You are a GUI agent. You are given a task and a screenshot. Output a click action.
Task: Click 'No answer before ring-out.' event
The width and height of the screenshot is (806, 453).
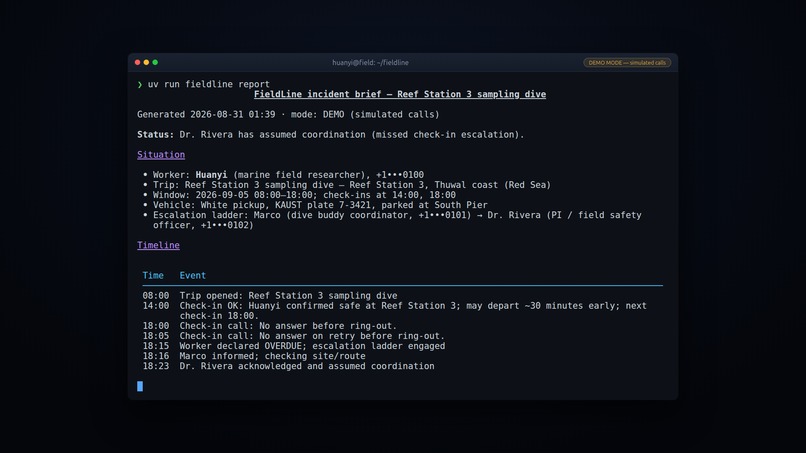tap(288, 326)
